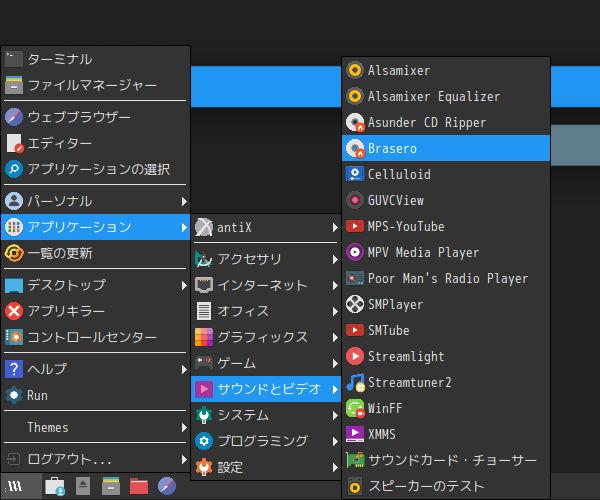
Task: Click the MPS-YouTube red play icon
Action: [x=355, y=226]
